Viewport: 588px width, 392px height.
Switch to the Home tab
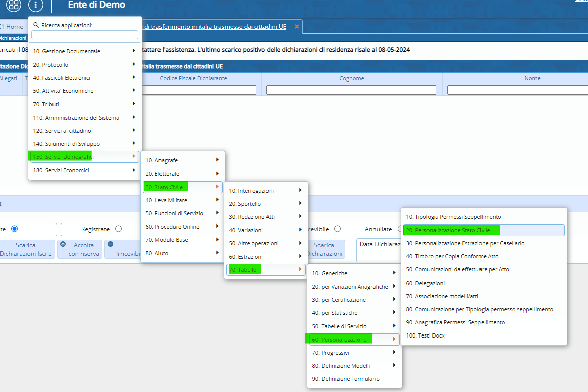[x=14, y=26]
